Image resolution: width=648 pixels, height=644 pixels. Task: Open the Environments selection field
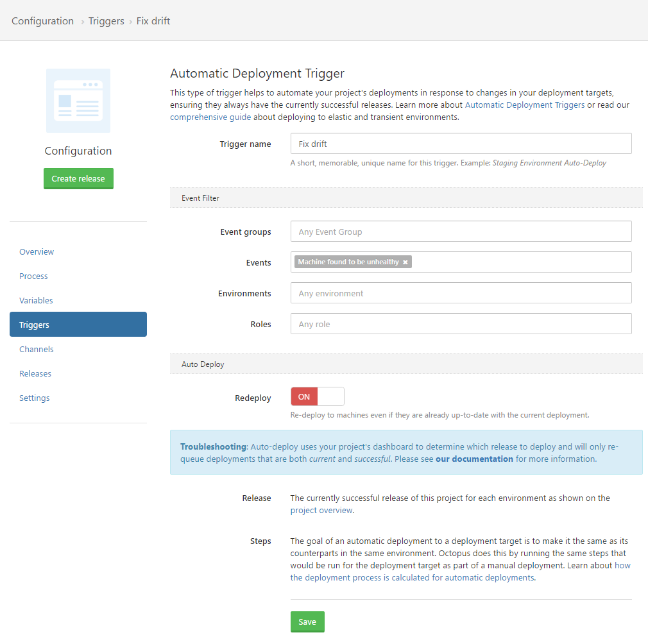461,293
